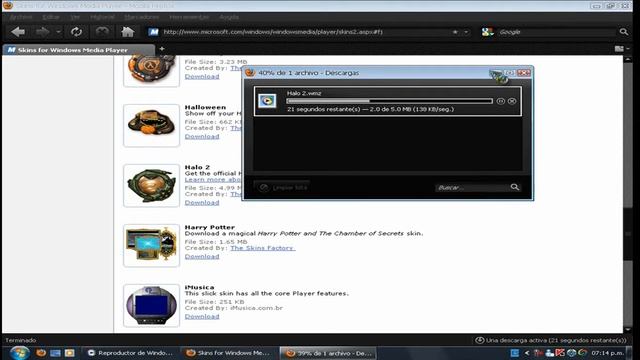The width and height of the screenshot is (640, 360).
Task: Open the Windows Start orb
Action: click(19, 353)
